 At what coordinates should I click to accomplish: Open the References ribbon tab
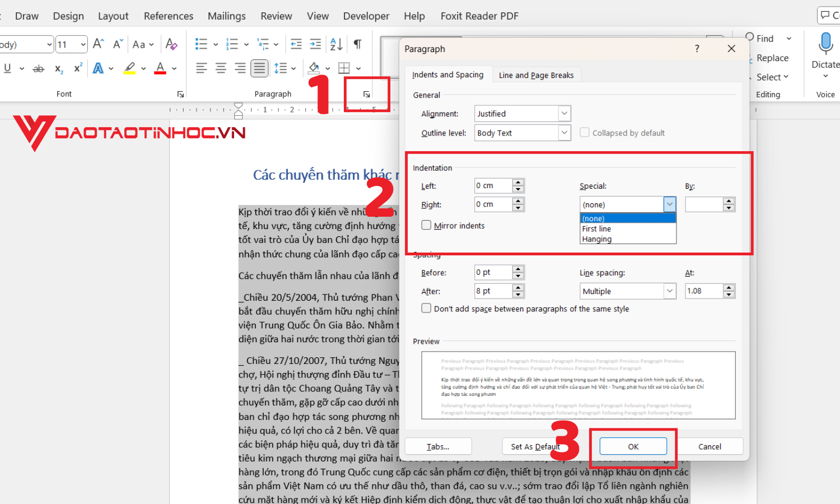[x=168, y=16]
